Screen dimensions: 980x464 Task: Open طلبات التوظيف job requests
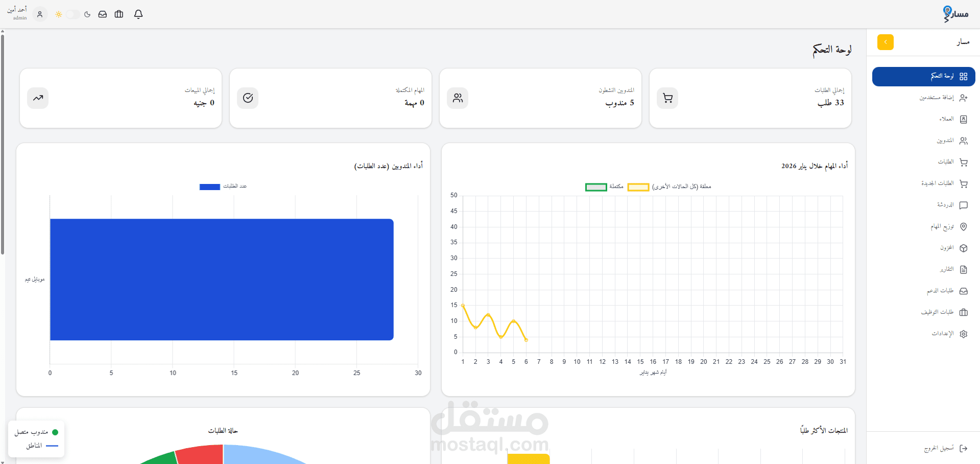pyautogui.click(x=923, y=312)
